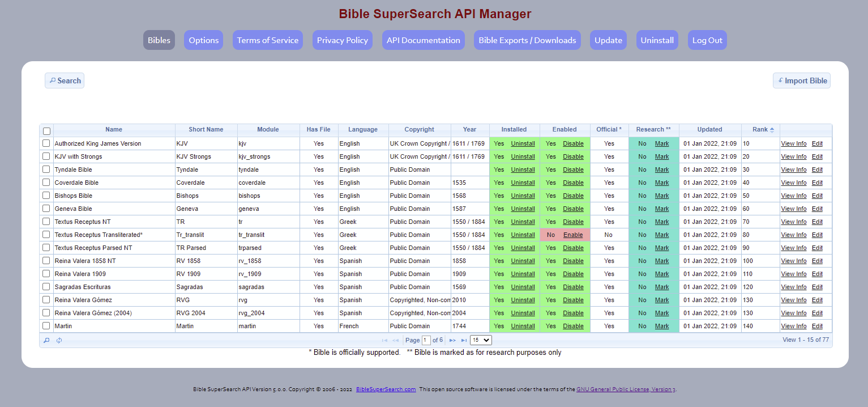Go to last page pager icon

coord(464,340)
